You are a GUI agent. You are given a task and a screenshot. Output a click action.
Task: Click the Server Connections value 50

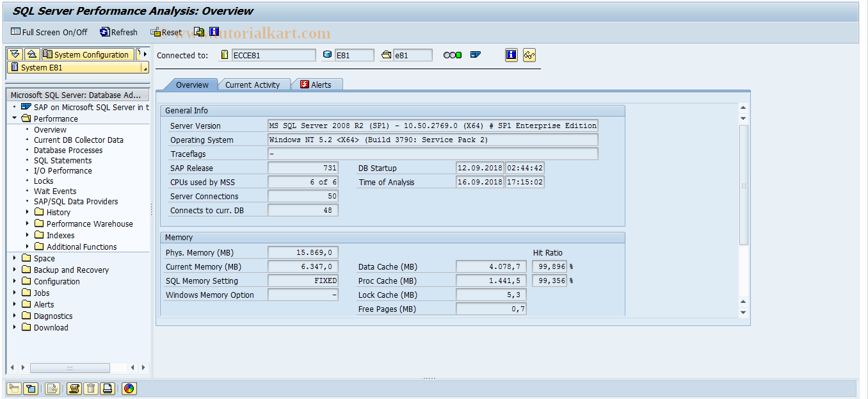(x=303, y=196)
